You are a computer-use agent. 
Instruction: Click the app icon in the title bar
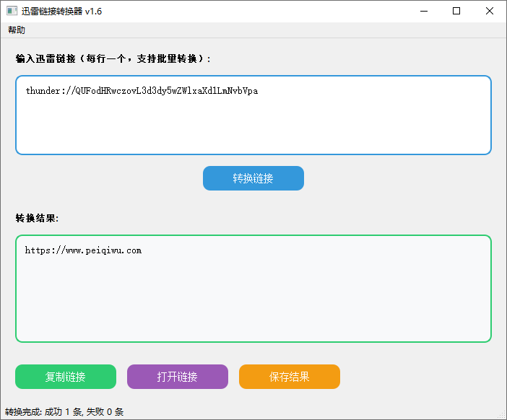point(12,11)
